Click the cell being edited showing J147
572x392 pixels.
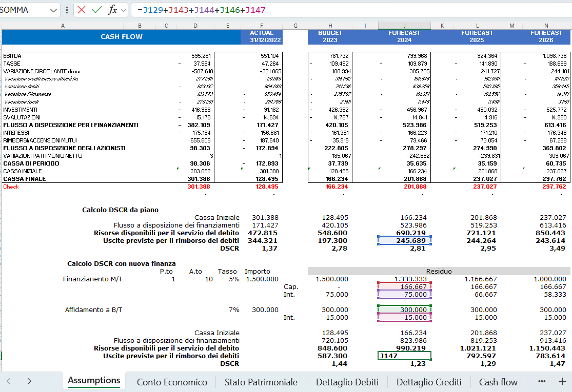click(x=404, y=356)
